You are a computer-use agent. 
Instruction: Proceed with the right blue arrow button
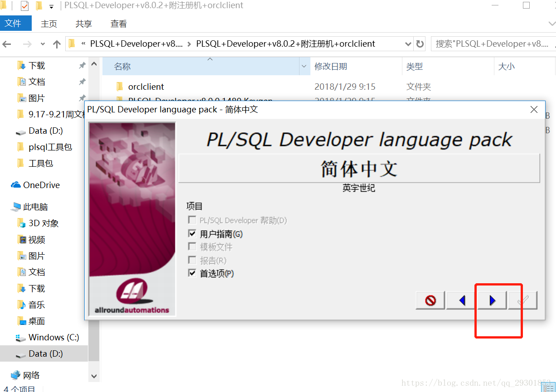point(492,300)
